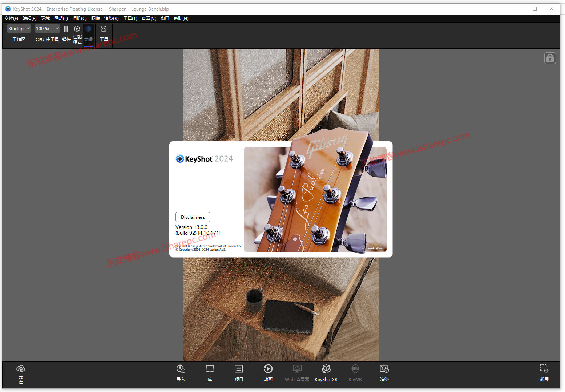Click the KeyShot 2024 logo

(204, 159)
